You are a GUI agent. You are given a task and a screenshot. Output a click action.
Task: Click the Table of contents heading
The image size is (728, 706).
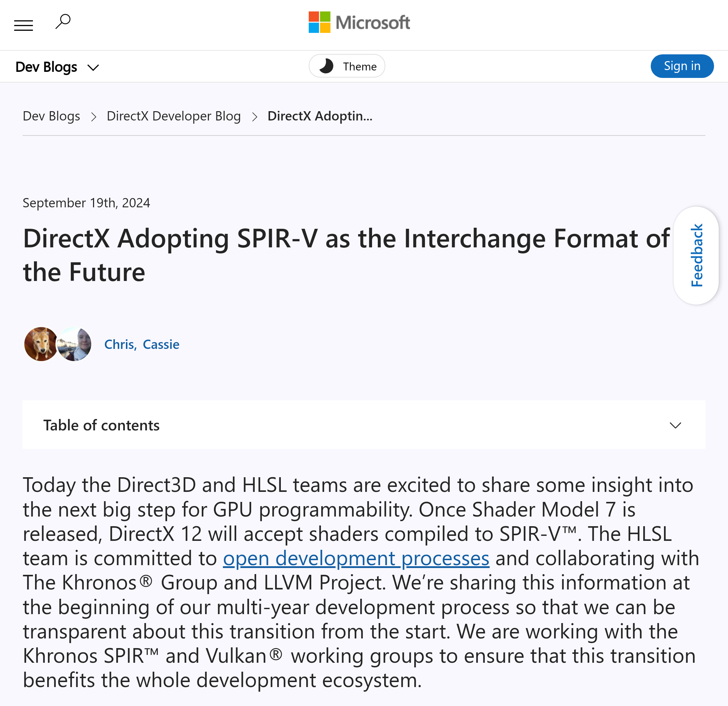pos(101,425)
